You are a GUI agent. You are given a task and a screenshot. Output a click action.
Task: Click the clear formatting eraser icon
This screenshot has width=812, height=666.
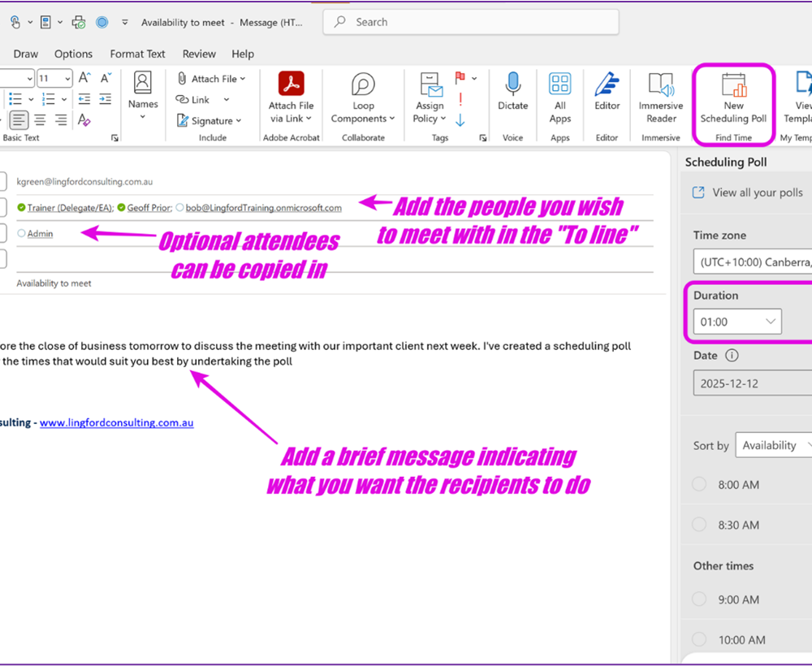pyautogui.click(x=84, y=120)
